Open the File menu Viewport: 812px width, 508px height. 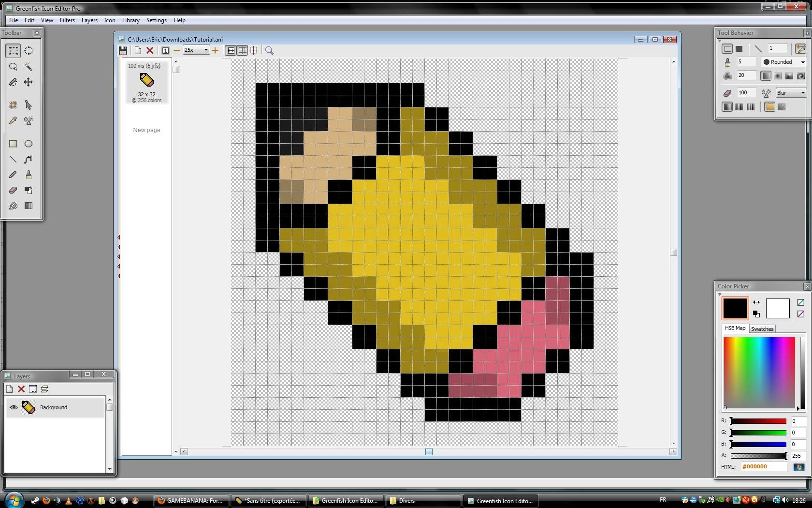[14, 20]
